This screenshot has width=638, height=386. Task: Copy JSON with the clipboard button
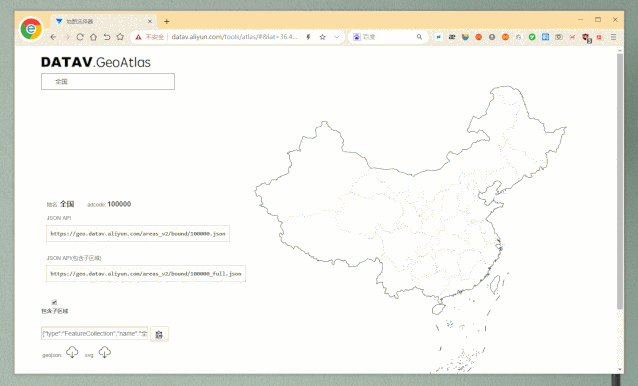coord(159,334)
